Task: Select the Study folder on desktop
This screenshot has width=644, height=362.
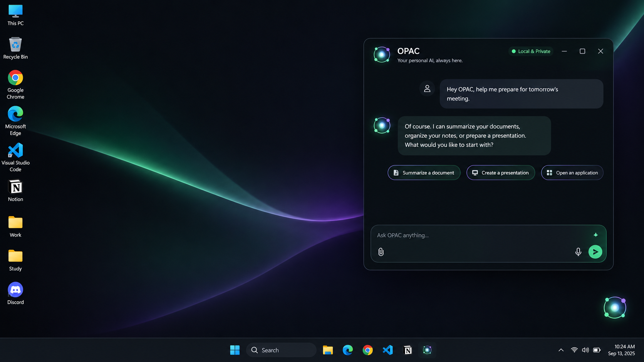Action: 15,260
